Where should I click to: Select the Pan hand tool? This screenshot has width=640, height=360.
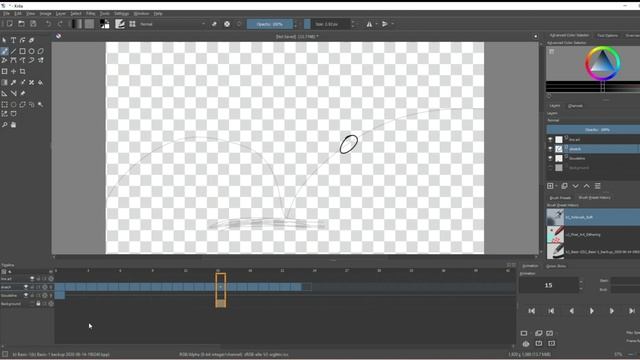(x=13, y=125)
